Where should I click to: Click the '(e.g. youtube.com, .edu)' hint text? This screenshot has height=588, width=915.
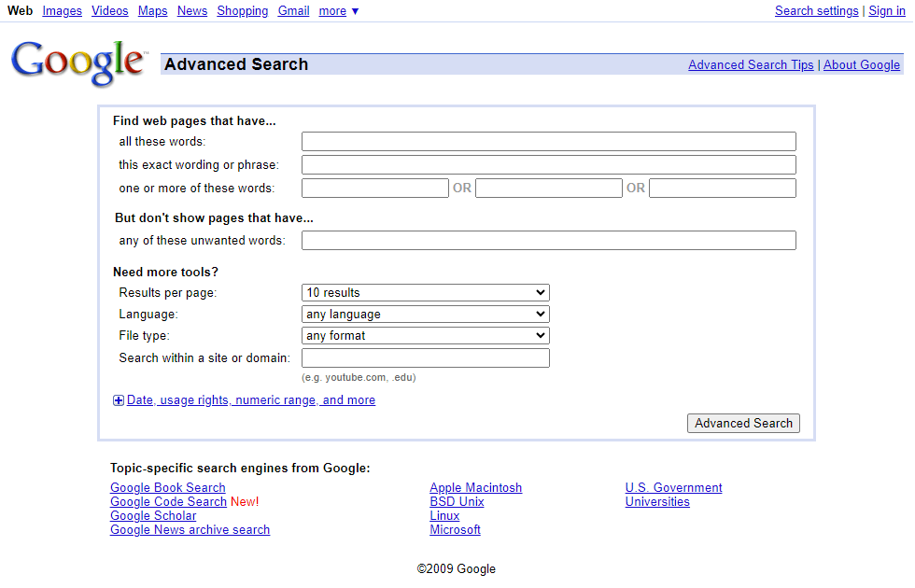pyautogui.click(x=359, y=377)
